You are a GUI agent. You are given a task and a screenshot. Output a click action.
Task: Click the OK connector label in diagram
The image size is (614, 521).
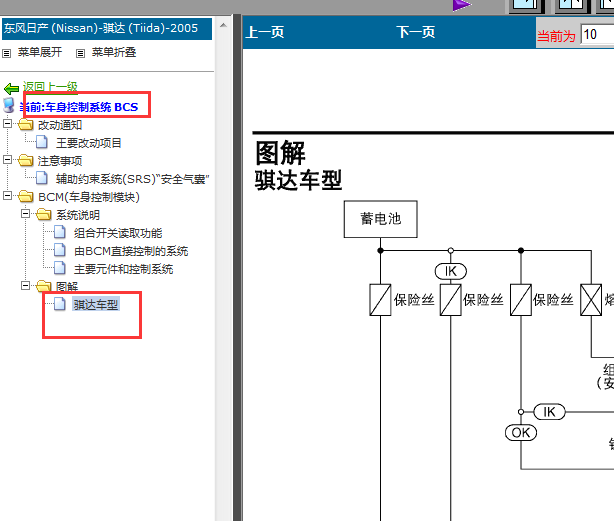point(521,433)
